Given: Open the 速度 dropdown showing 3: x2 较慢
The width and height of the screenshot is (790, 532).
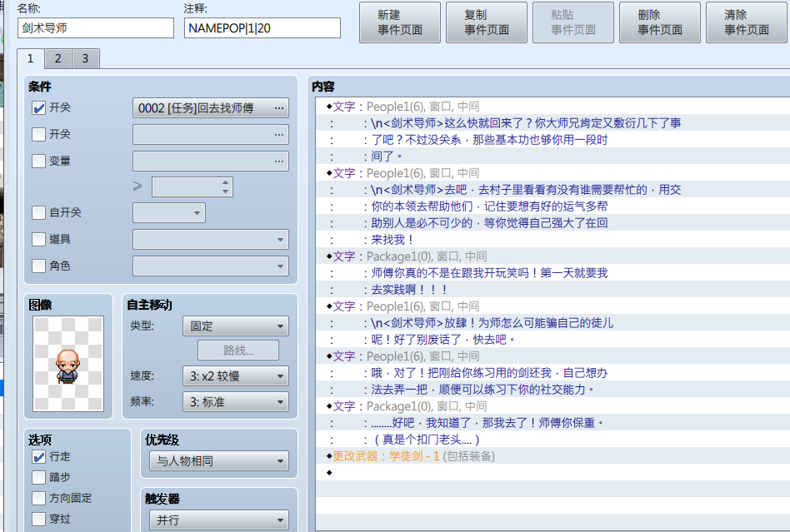Looking at the screenshot, I should (236, 376).
